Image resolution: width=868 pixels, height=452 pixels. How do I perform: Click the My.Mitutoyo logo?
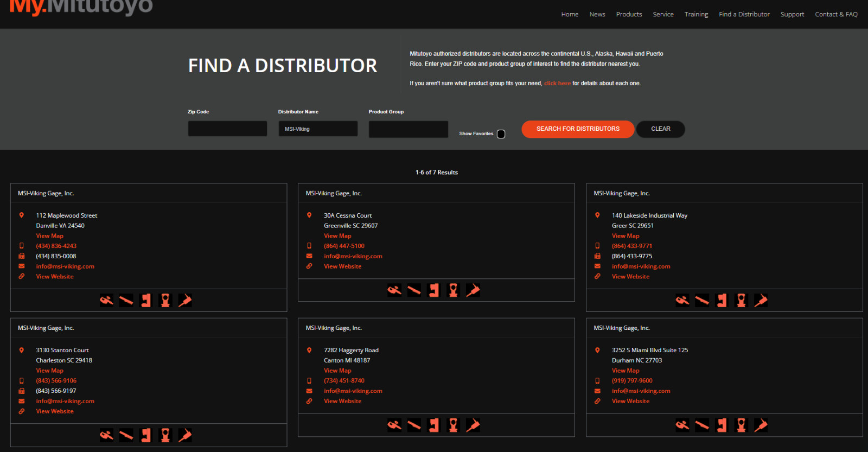click(81, 8)
